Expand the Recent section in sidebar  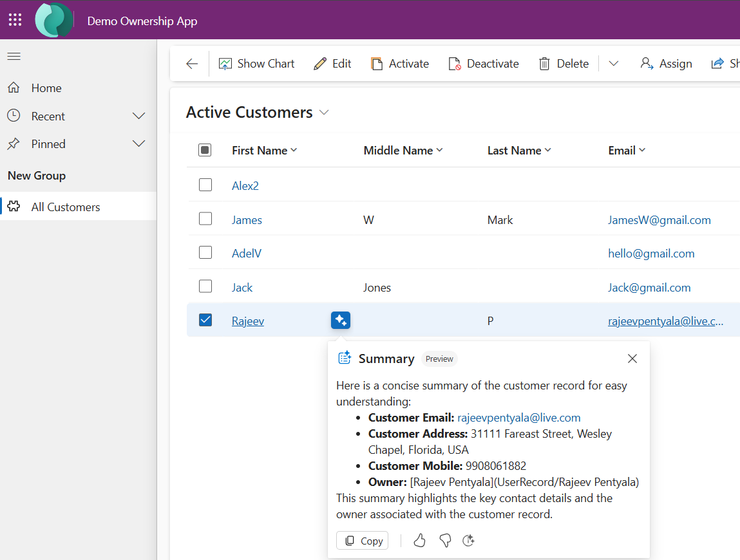pyautogui.click(x=138, y=117)
